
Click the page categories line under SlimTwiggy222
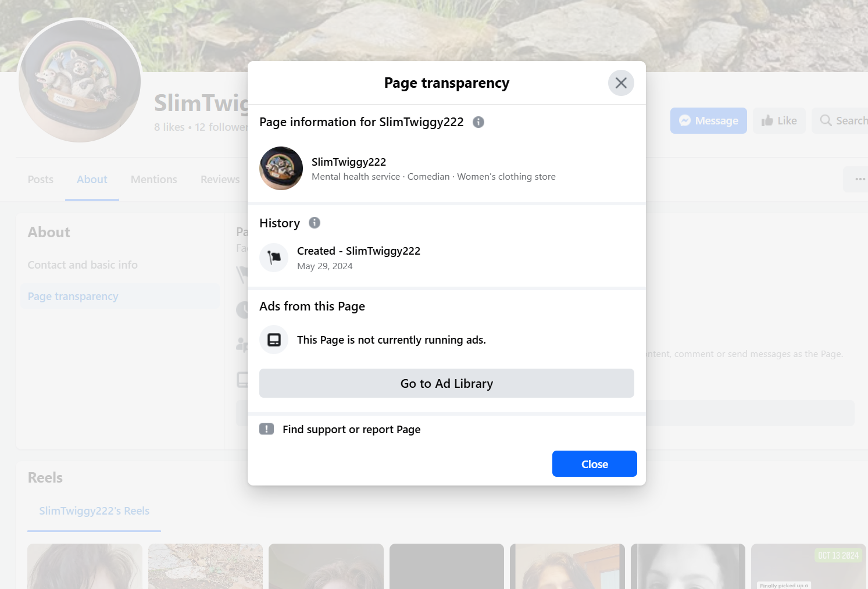pyautogui.click(x=433, y=177)
